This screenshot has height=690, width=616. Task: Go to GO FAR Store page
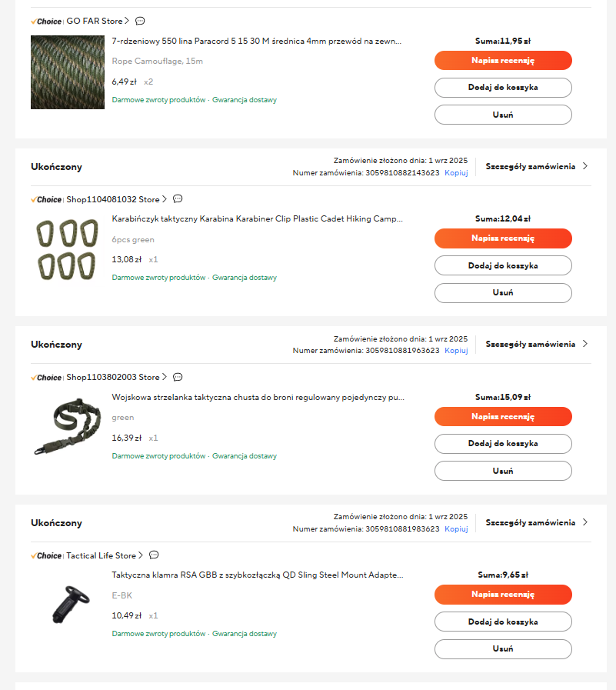pyautogui.click(x=97, y=21)
